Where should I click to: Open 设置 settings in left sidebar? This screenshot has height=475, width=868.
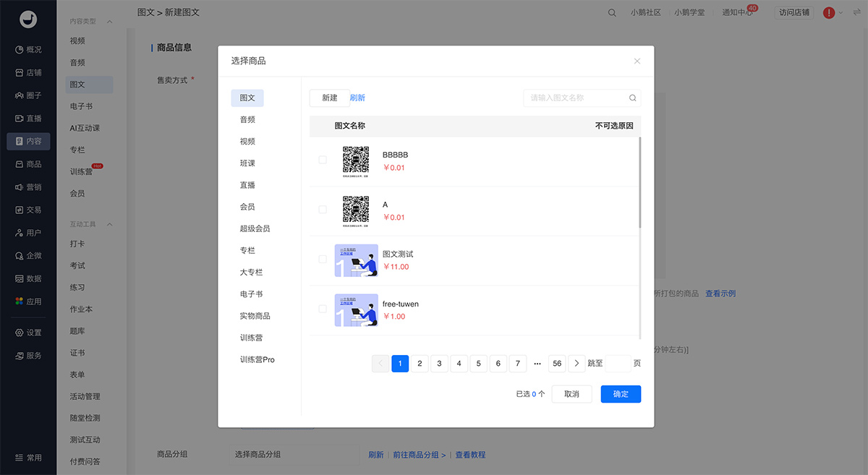click(x=28, y=333)
